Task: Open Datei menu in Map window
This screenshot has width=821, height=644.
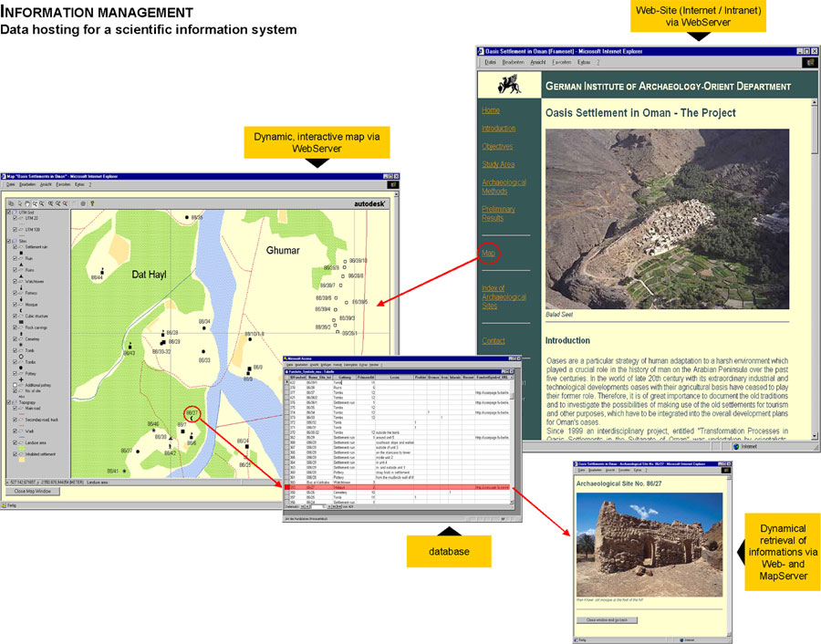Action: tap(10, 185)
